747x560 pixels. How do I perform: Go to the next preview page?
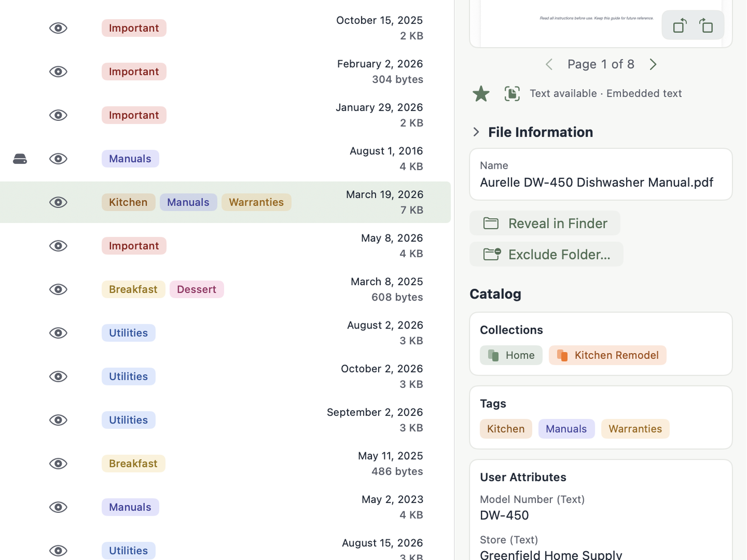coord(653,64)
